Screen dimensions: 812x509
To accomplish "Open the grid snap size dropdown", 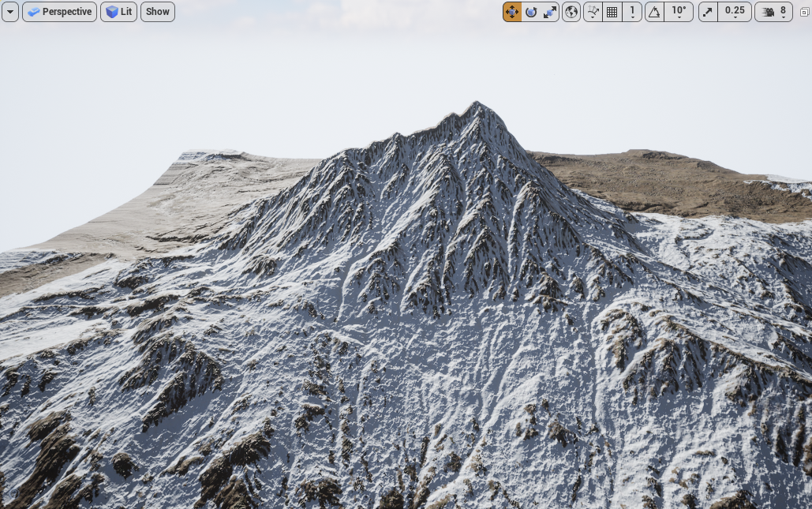I will [632, 12].
